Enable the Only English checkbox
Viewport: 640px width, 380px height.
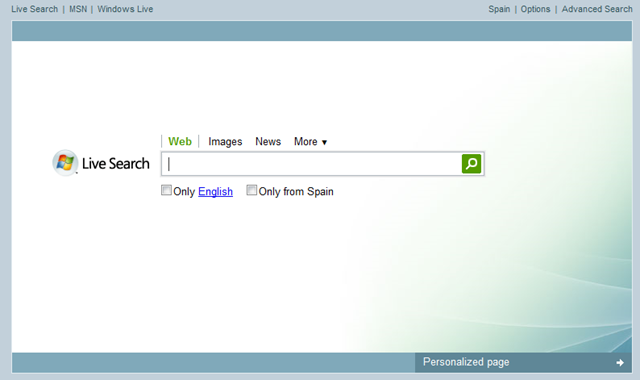166,190
